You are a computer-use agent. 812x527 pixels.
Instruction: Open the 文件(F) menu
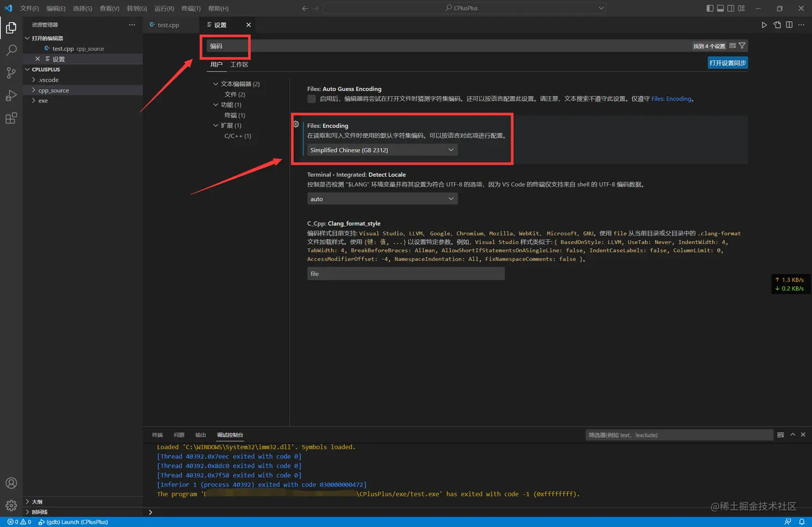[30, 8]
